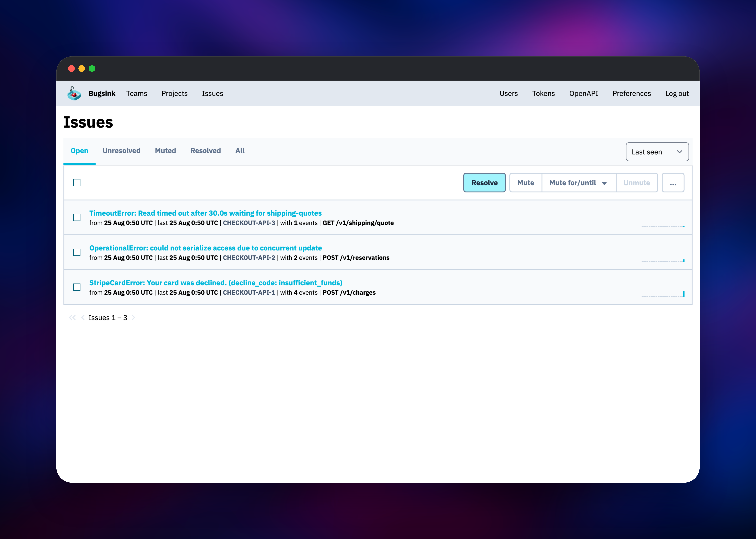Click POST /v1/reservations text
756x539 pixels.
(356, 258)
